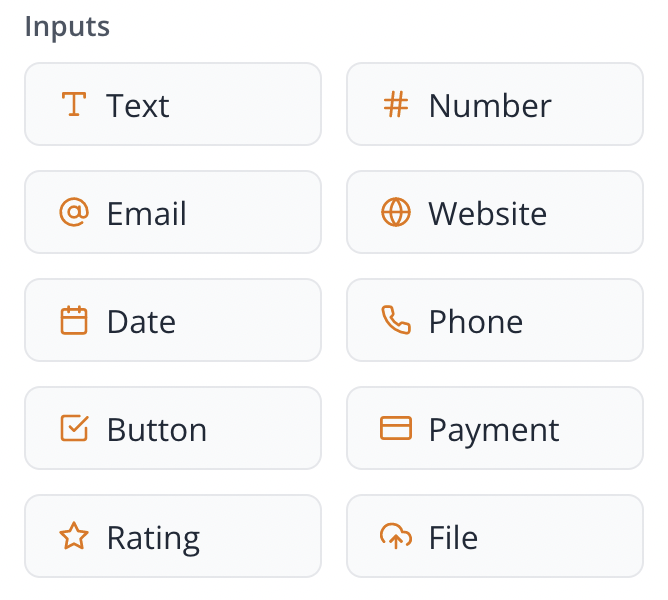
Task: Click the calendar icon for Date
Action: click(x=74, y=321)
